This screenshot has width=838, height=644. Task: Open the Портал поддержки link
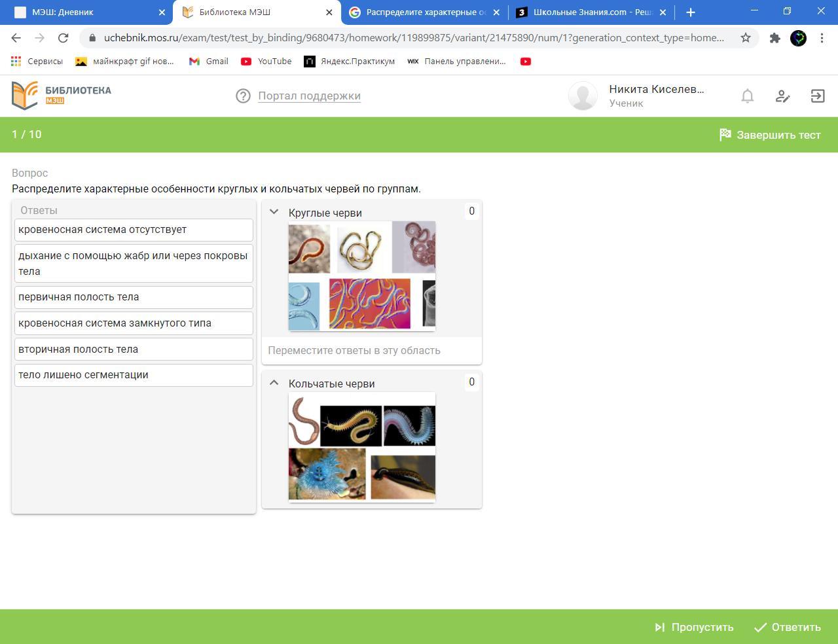309,96
